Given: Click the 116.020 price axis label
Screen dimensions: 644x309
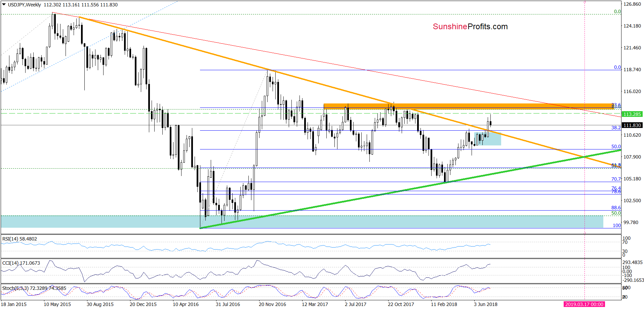Looking at the screenshot, I should point(632,91).
